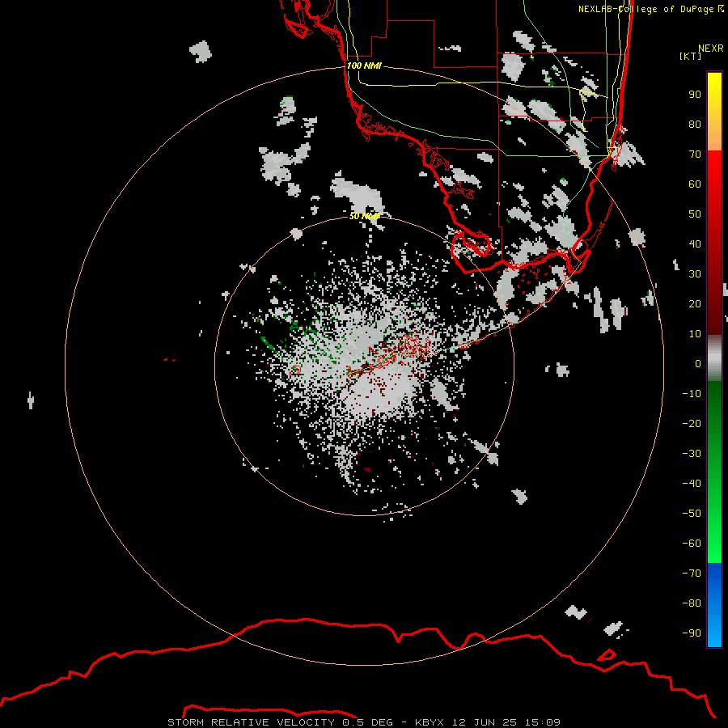Click the -40 value on the velocity scale

pyautogui.click(x=692, y=484)
